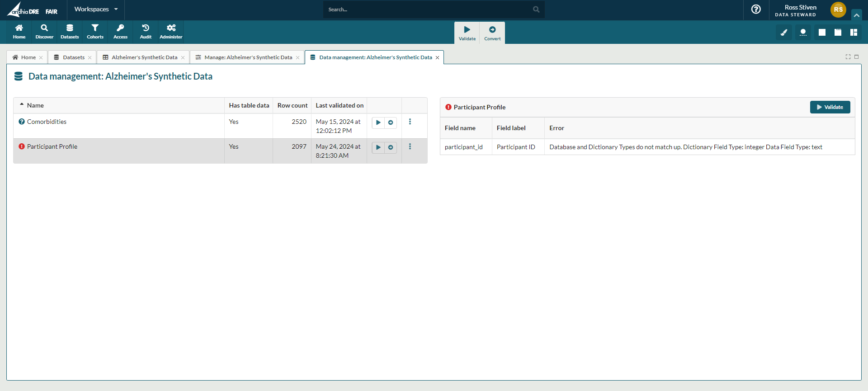Click the Convert toolbar button

(492, 33)
